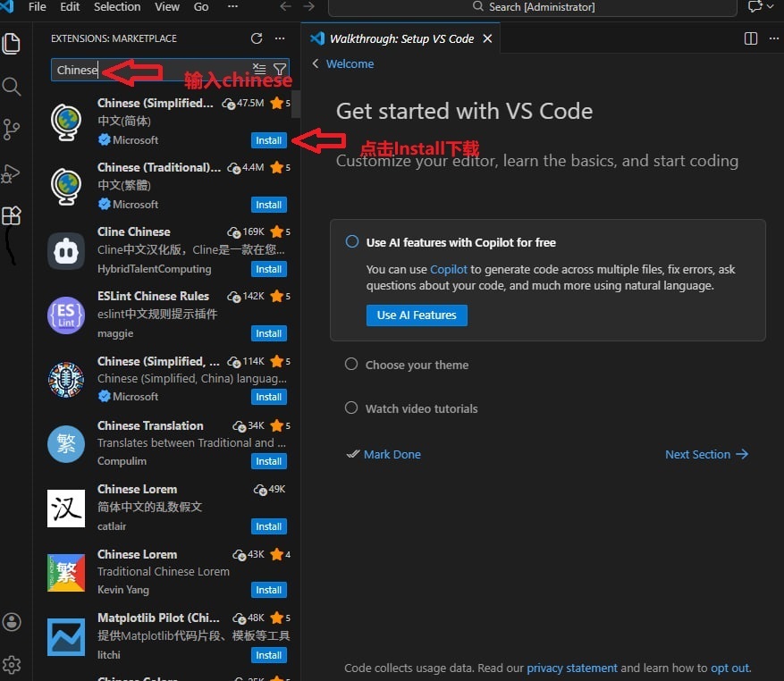
Task: Select the 'Choose your theme' step
Action: pyautogui.click(x=417, y=365)
